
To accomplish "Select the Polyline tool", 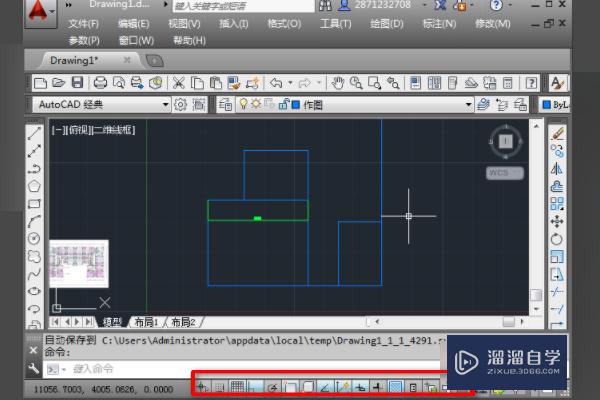I will click(x=34, y=168).
